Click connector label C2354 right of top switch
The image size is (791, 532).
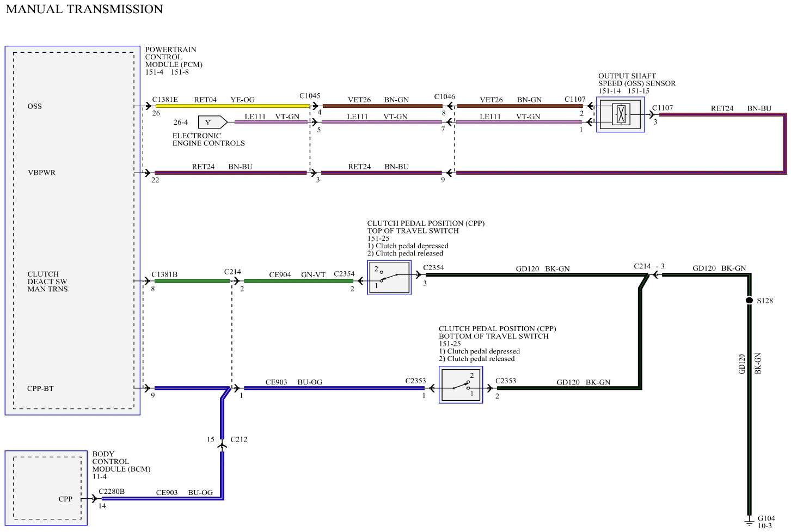[x=433, y=268]
